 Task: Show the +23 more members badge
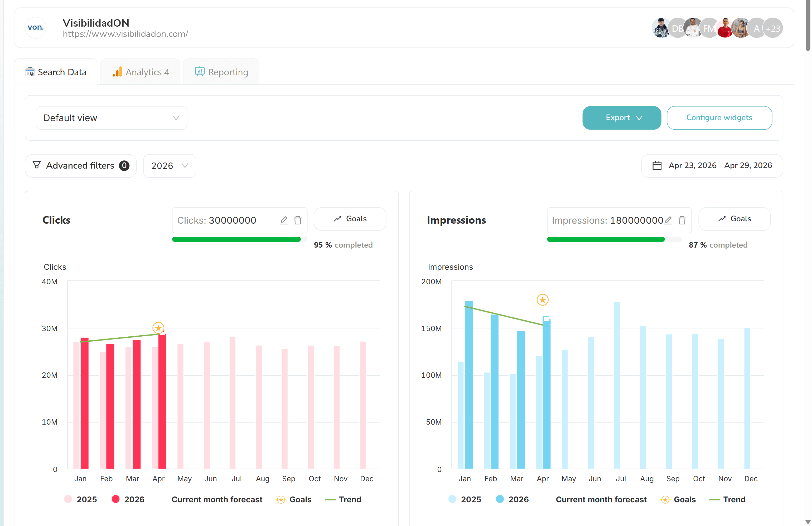[x=773, y=28]
